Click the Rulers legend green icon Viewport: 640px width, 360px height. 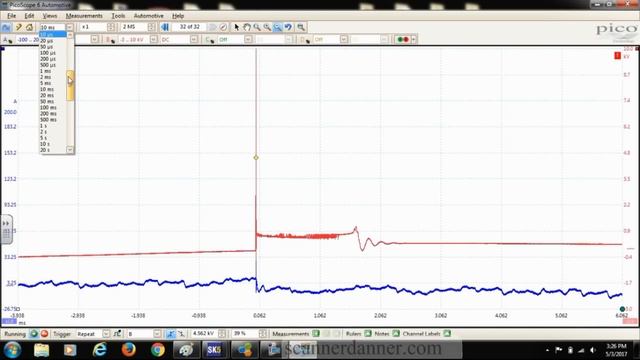tap(368, 333)
